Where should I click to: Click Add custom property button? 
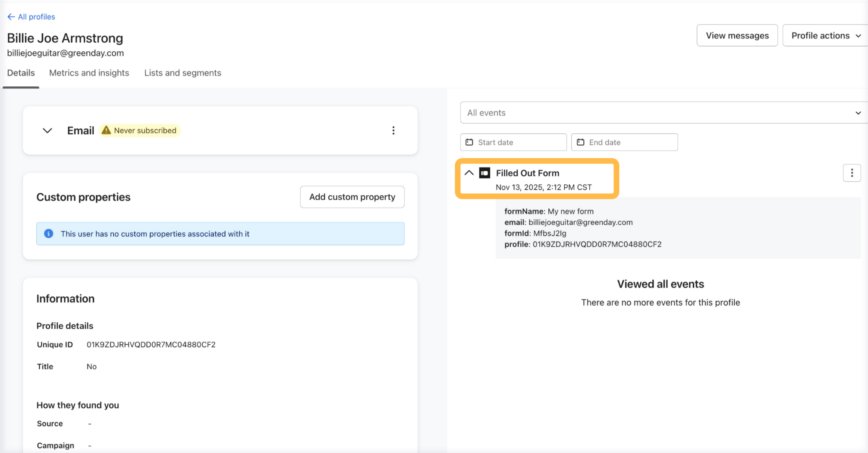(x=352, y=197)
